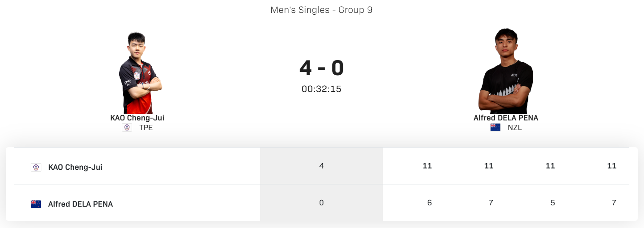Click DELA PENA's third game score of 5
The image size is (644, 228).
point(552,203)
